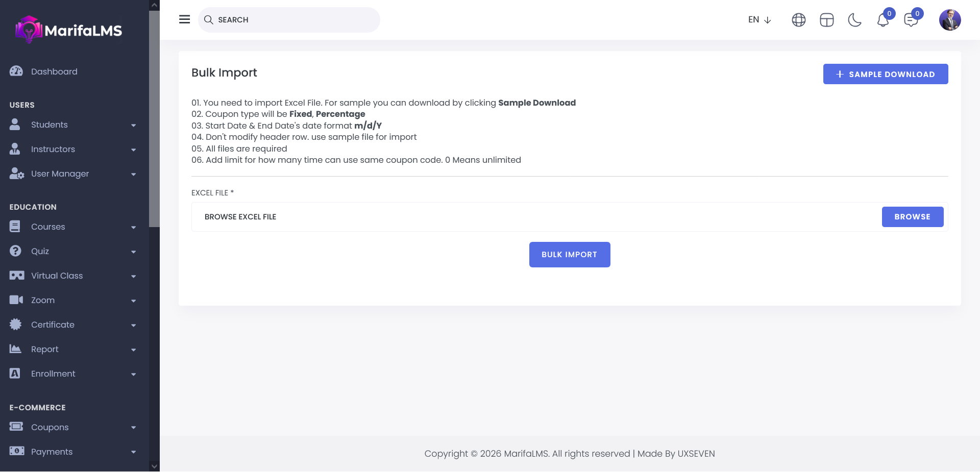Expand the Courses submenu arrow
The height and width of the screenshot is (472, 980).
click(x=133, y=227)
